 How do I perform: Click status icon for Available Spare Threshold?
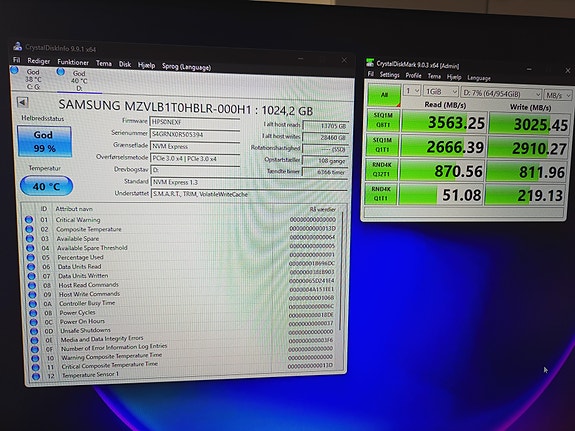[x=30, y=248]
